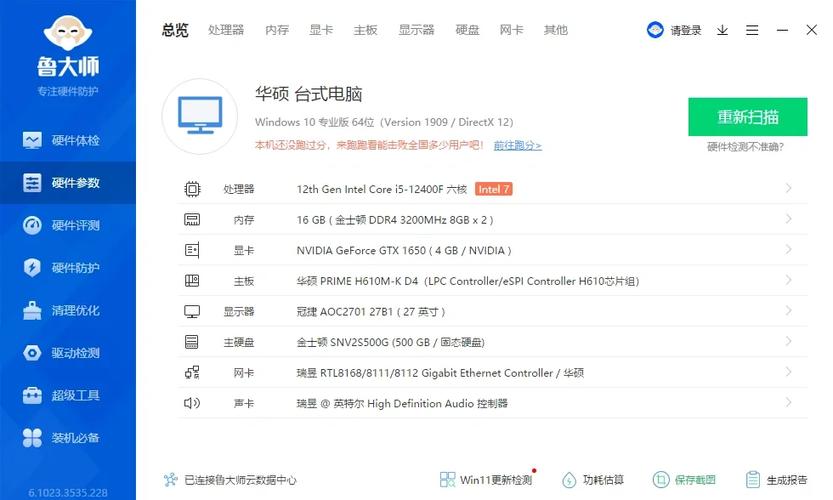Screen dimensions: 833x500
Task: Go to 硬件防护 section
Action: [x=67, y=268]
